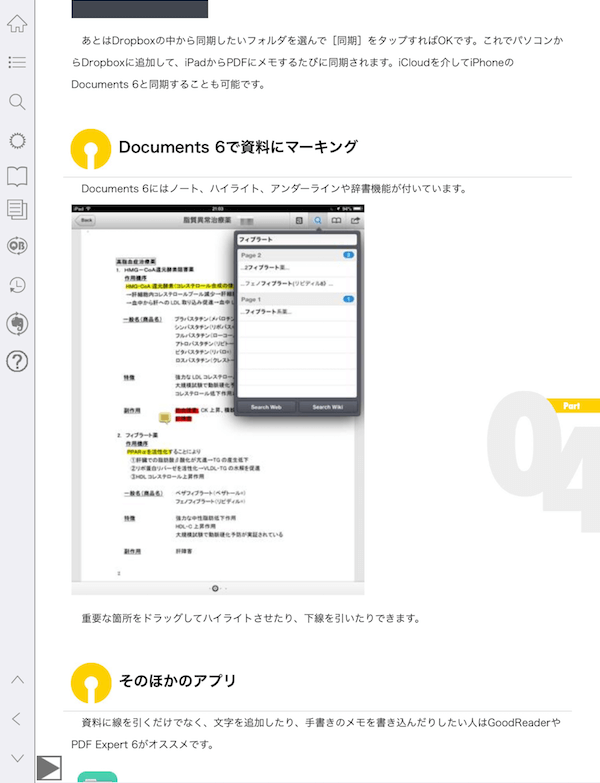
Task: Open the sidebar magnifier search icon
Action: pos(17,102)
